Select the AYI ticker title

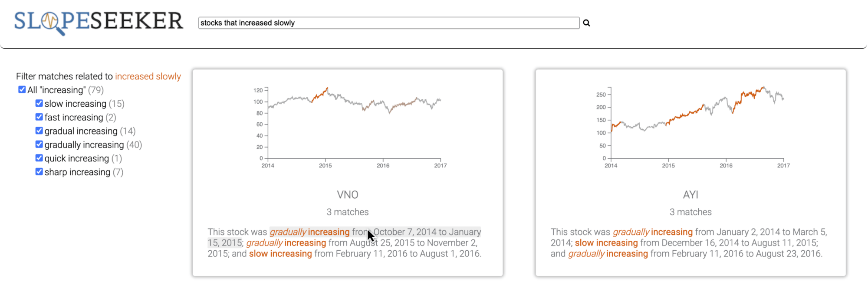pos(690,195)
